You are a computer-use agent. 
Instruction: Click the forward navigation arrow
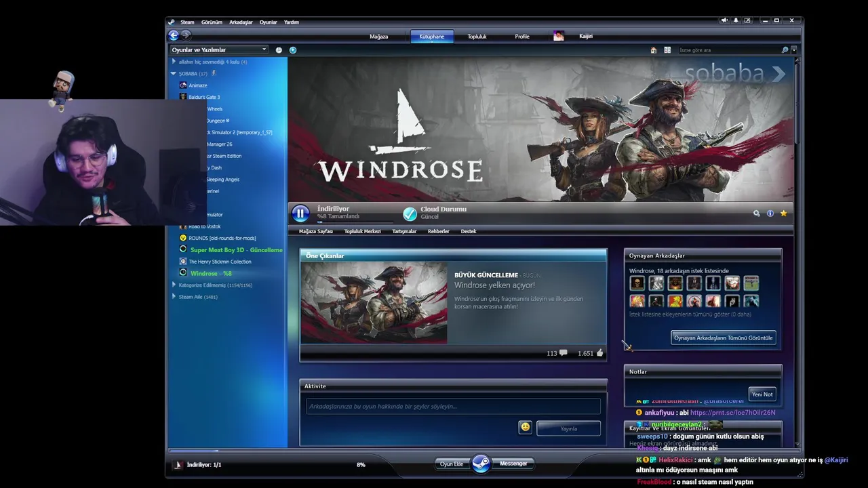(x=186, y=35)
